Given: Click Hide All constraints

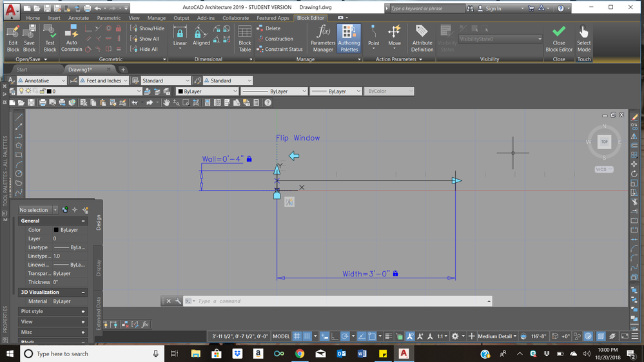Looking at the screenshot, I should pos(144,49).
